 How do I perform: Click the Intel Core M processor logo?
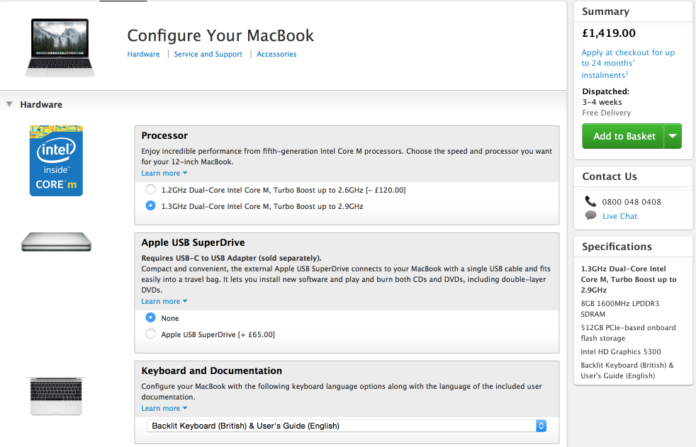point(56,160)
